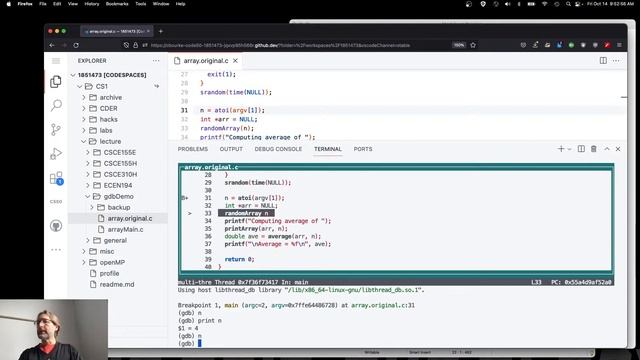This screenshot has width=640, height=360.
Task: Open Spotlight search in menu bar
Action: pos(568,4)
